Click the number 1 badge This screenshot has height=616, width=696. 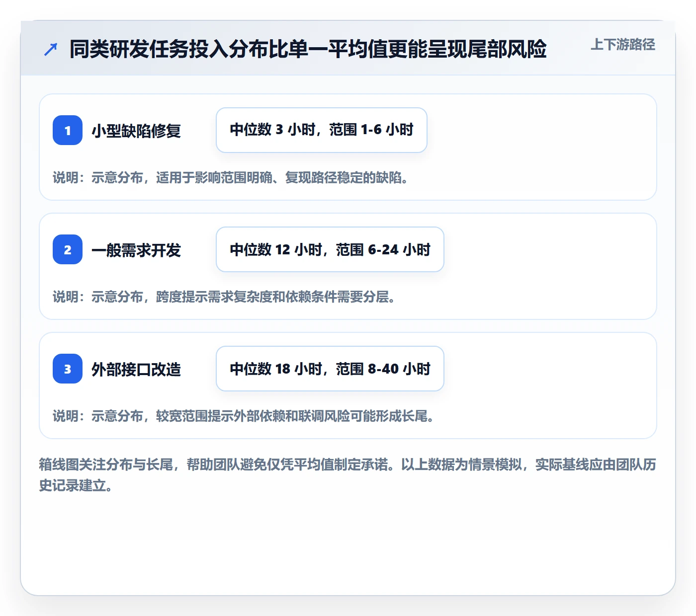click(x=68, y=130)
